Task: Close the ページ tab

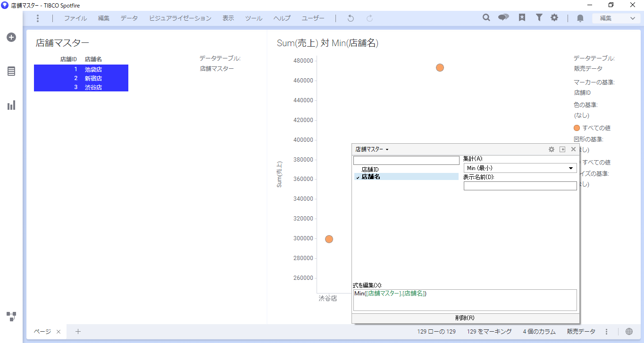Action: pyautogui.click(x=59, y=332)
